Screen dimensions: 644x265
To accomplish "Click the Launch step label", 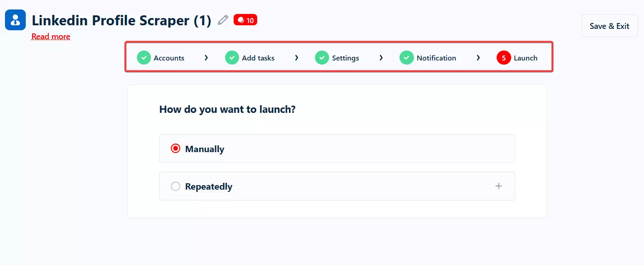I will 526,58.
